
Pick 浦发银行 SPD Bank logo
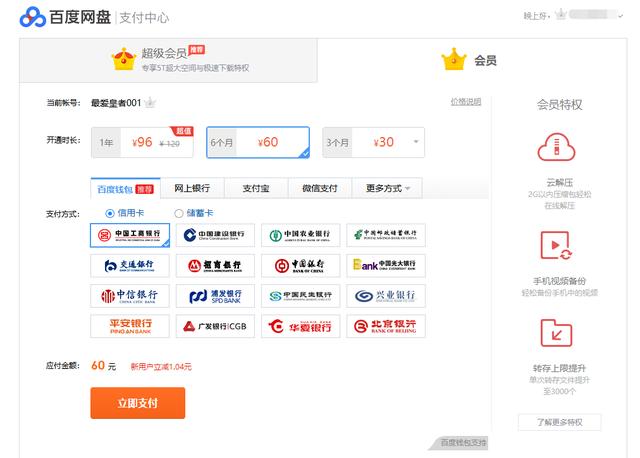215,296
